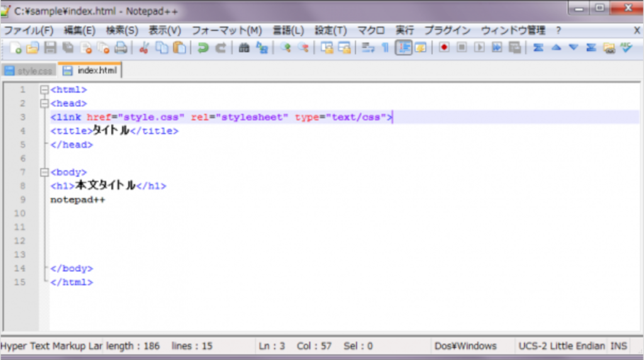Copy selection with the Copy icon
644x360 pixels.
coord(162,48)
